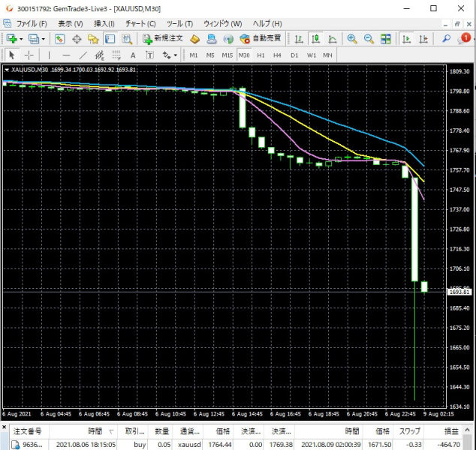
Task: Zoom in on the chart
Action: 352,39
